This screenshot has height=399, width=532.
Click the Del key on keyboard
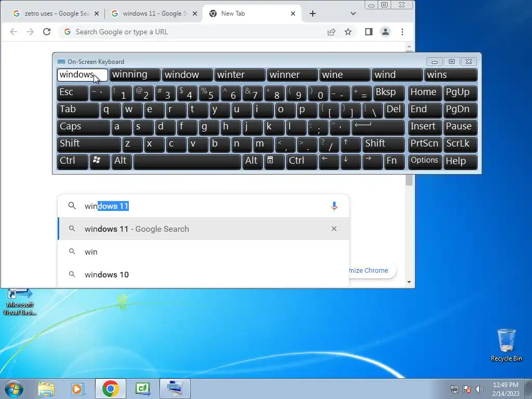tap(394, 110)
